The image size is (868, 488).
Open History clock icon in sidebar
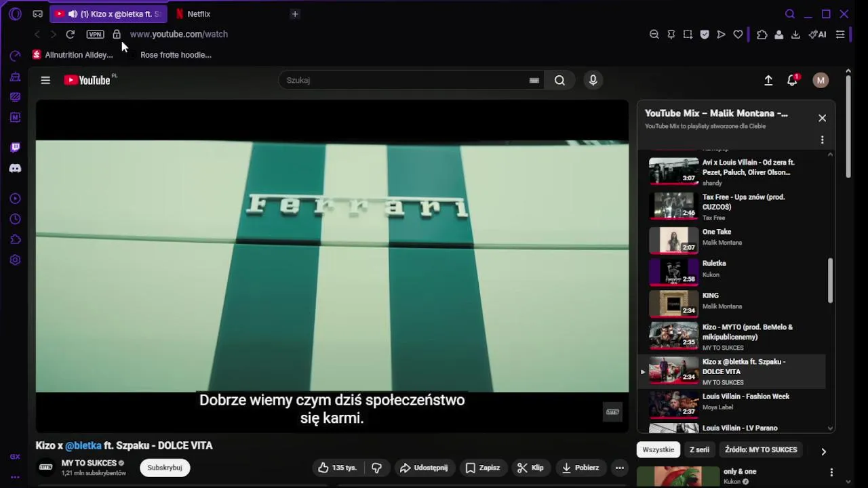(x=15, y=219)
